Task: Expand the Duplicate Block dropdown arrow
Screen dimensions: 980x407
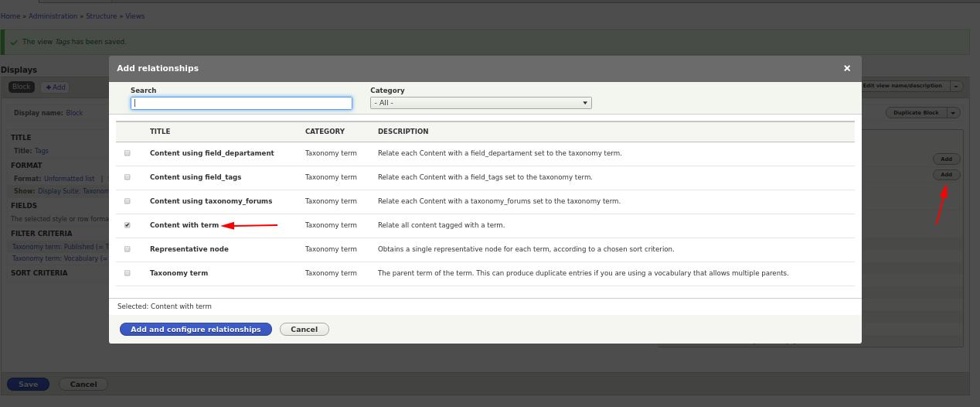Action: click(x=954, y=113)
